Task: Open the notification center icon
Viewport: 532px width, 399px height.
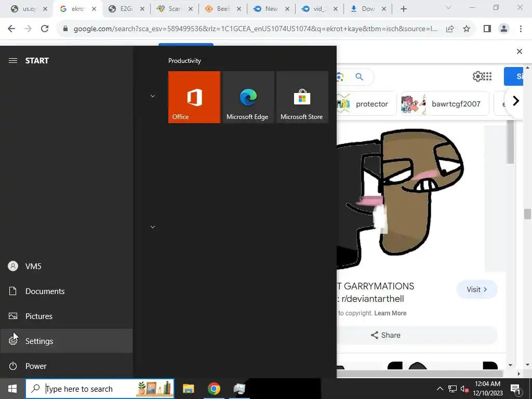Action: point(515,389)
